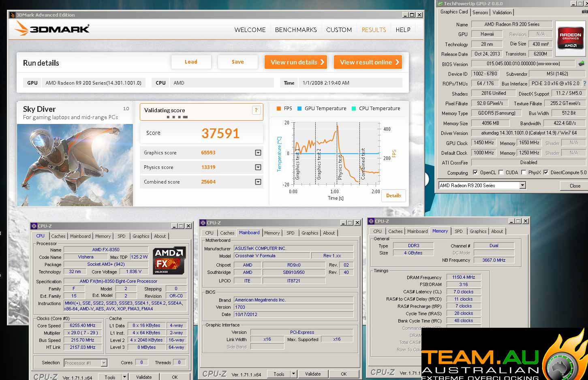Click the orange FPS legend square
This screenshot has width=588, height=380.
coord(278,109)
